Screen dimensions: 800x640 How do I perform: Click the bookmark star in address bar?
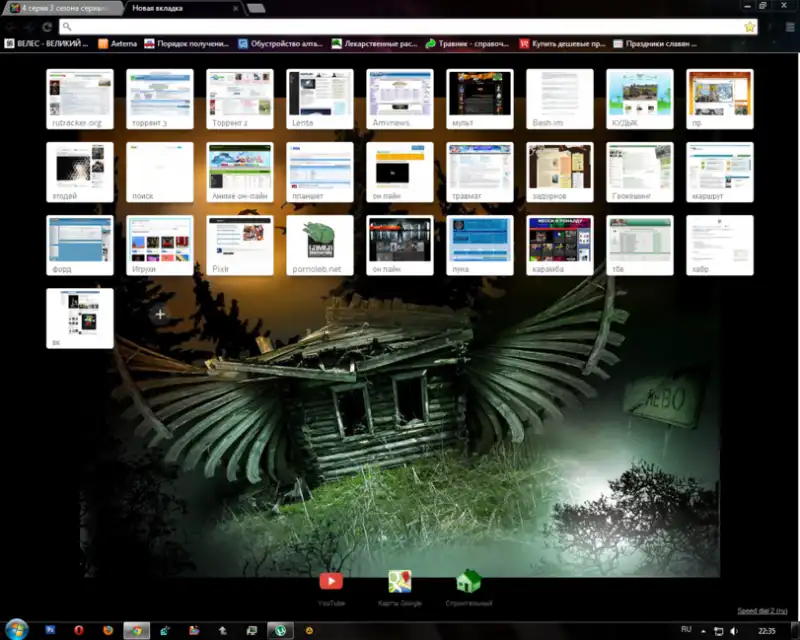(749, 27)
